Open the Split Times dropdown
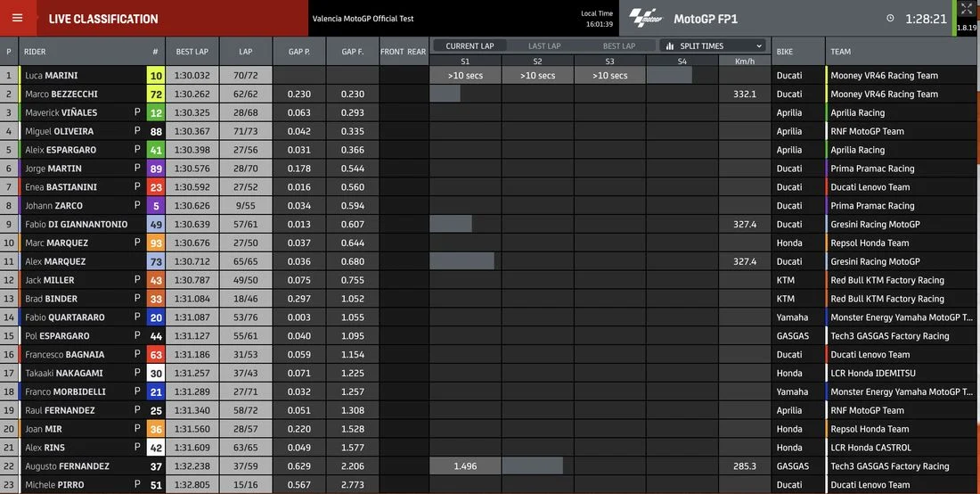 click(x=713, y=45)
